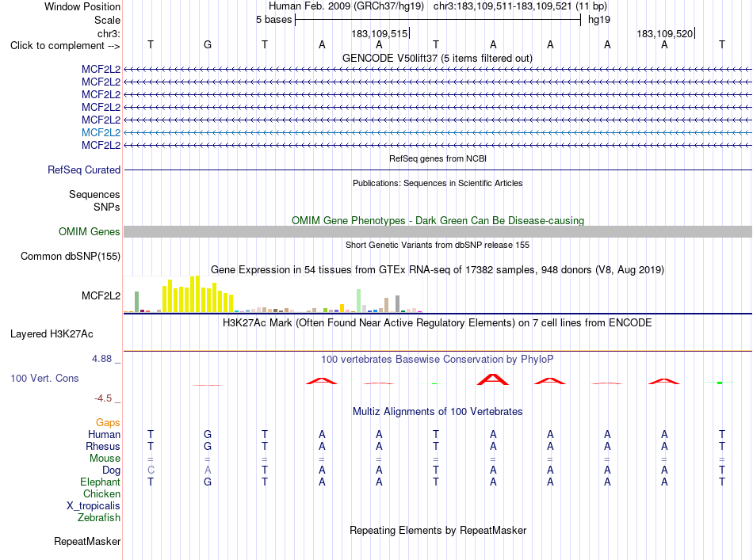Click the "Elephant" species row label
753x560 pixels.
pyautogui.click(x=100, y=482)
